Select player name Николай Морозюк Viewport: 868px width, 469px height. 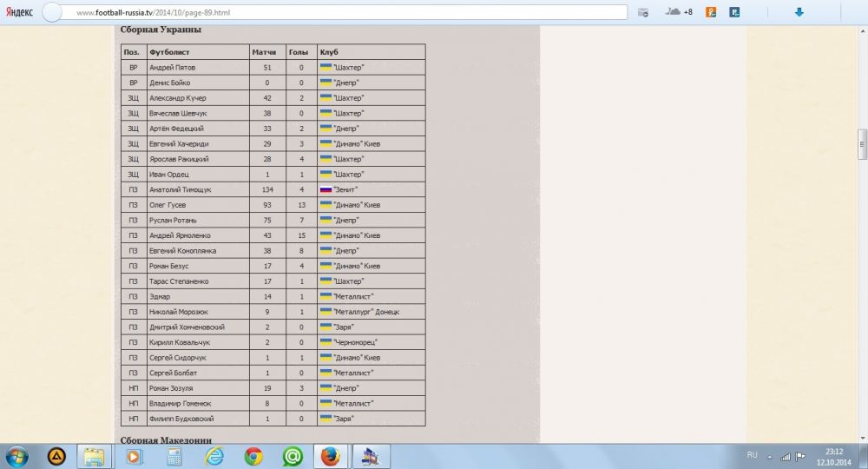point(178,312)
